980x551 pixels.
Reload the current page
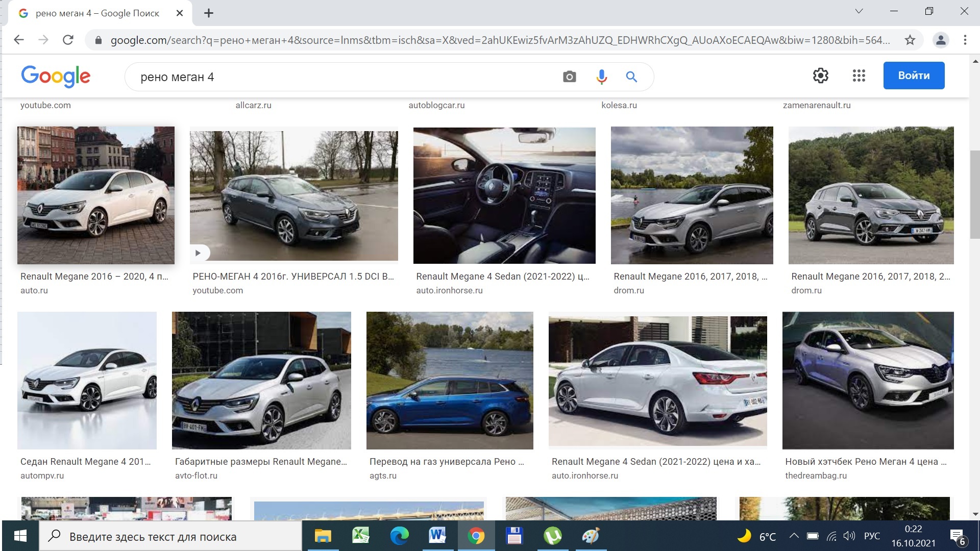(68, 40)
